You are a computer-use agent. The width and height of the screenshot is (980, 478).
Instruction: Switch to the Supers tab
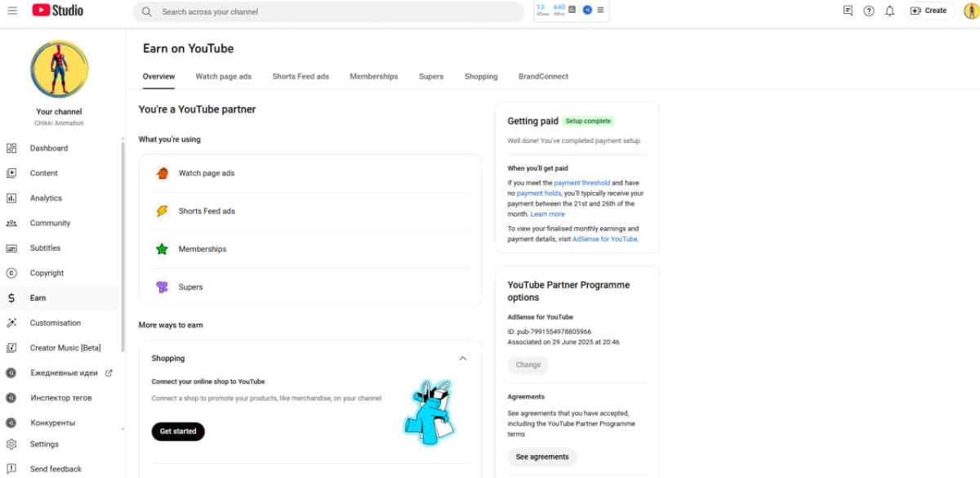coord(431,77)
